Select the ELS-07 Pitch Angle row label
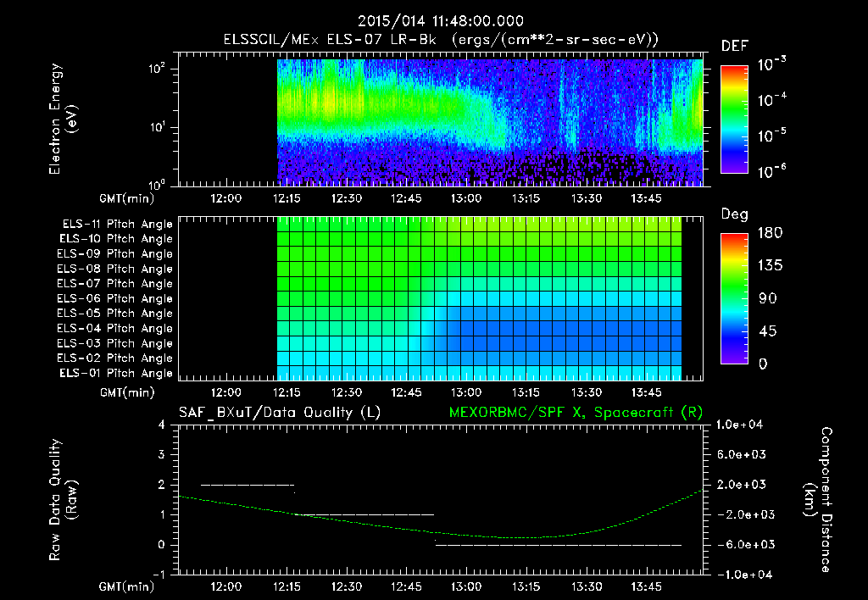This screenshot has height=600, width=868. tap(115, 283)
